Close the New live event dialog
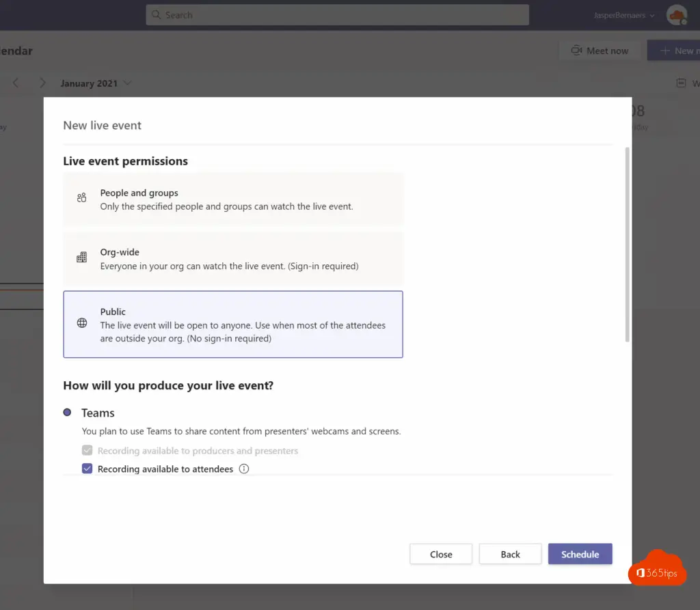This screenshot has width=700, height=610. [441, 554]
